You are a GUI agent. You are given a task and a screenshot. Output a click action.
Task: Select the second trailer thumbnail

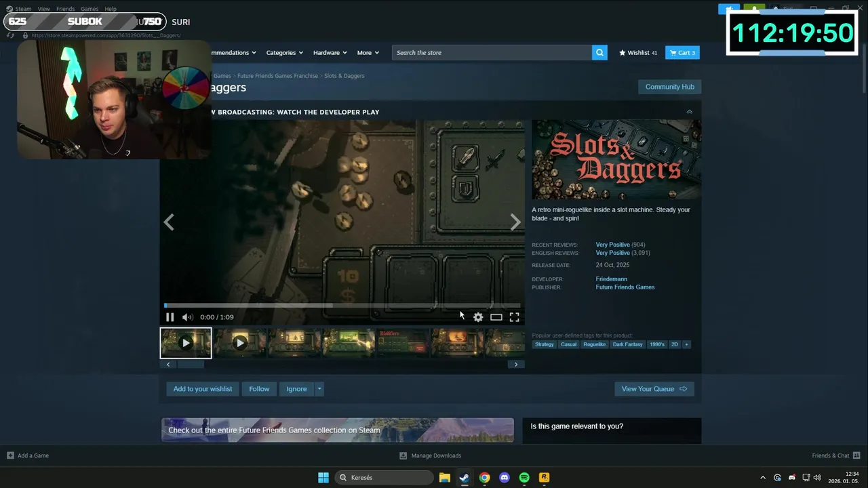click(240, 343)
